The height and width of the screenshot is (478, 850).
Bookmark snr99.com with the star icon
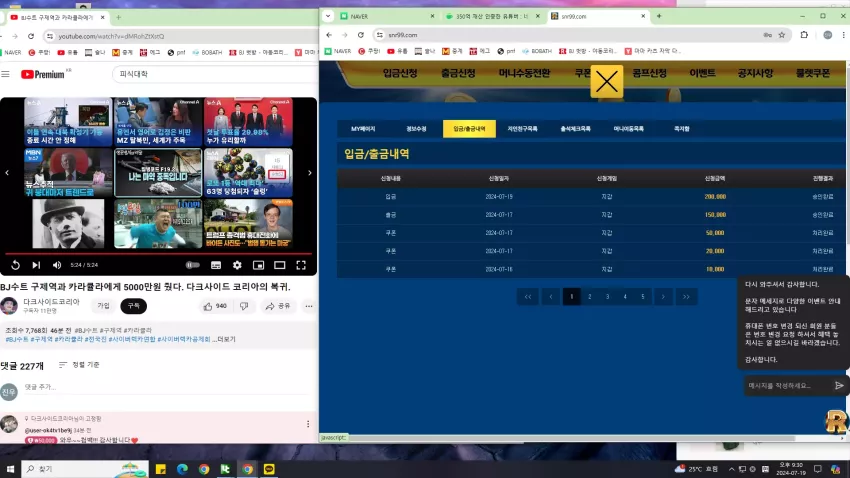[x=782, y=35]
